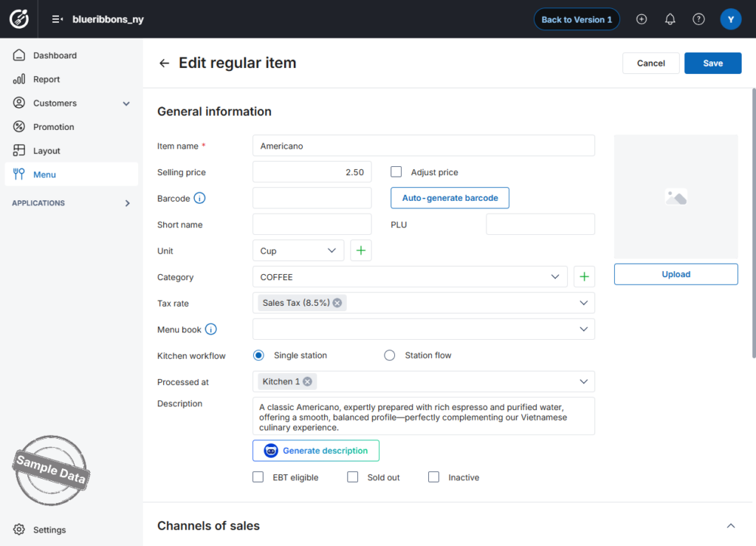The image size is (756, 546).
Task: Remove Sales Tax (8.5%) tag
Action: click(x=337, y=303)
